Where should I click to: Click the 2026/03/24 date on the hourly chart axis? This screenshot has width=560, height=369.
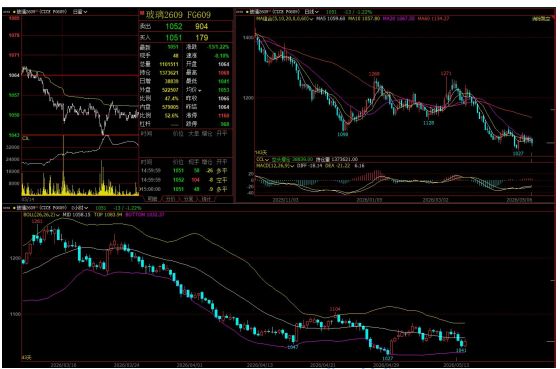(x=126, y=365)
